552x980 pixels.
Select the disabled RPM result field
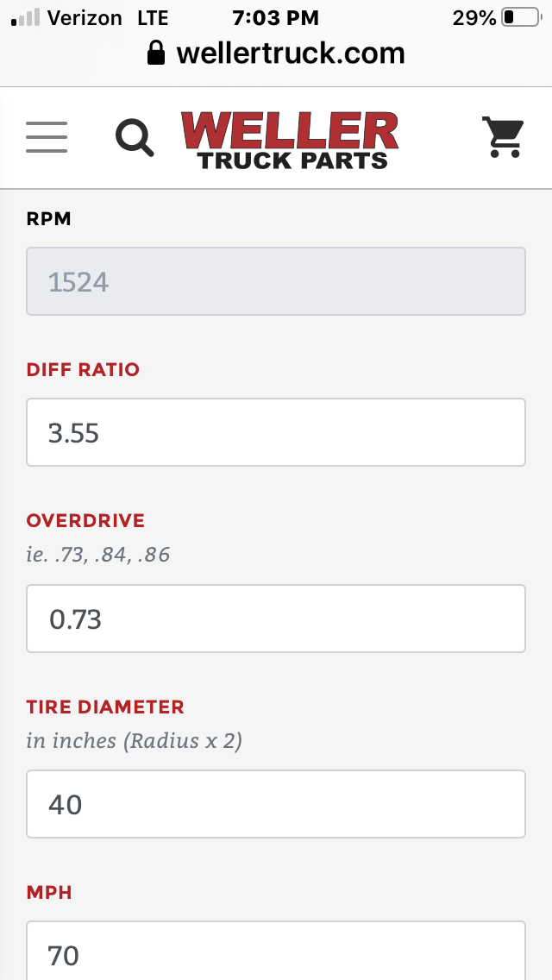[276, 281]
